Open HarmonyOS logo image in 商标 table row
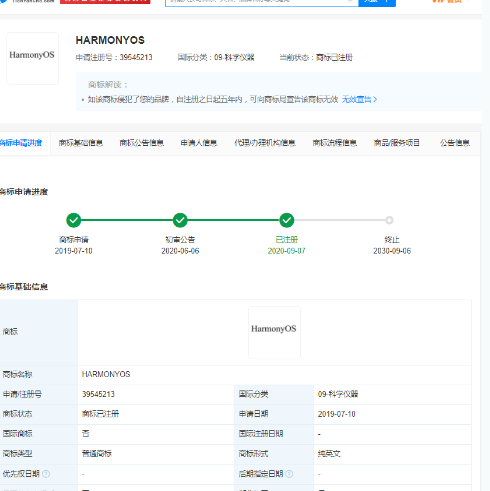Screen dimensions: 490x491 point(274,332)
